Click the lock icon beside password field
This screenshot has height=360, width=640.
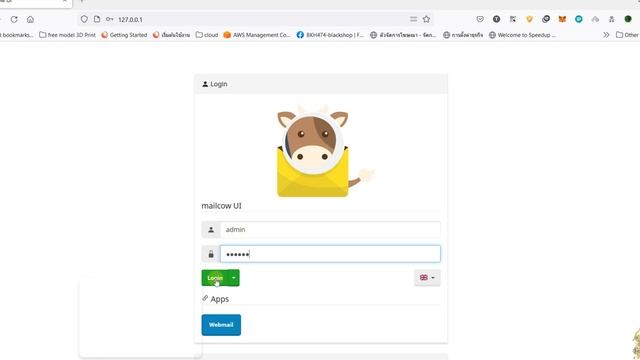coord(211,254)
